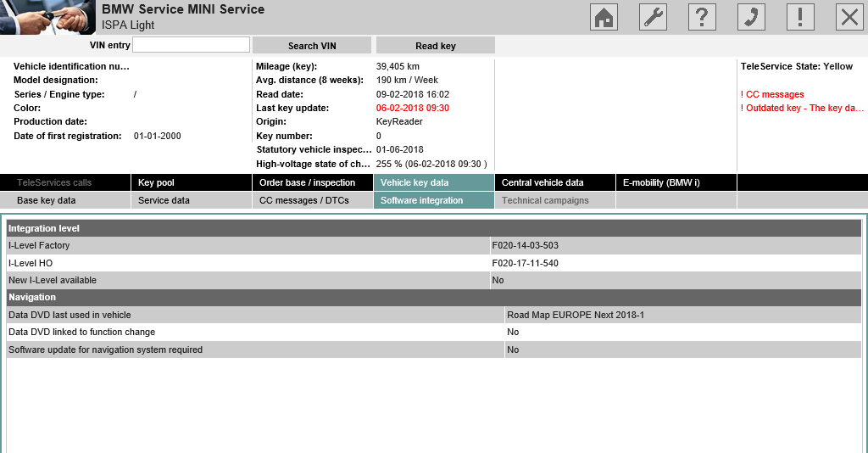The image size is (868, 453).
Task: Click the first registration date 01-01-2000
Action: tap(157, 137)
